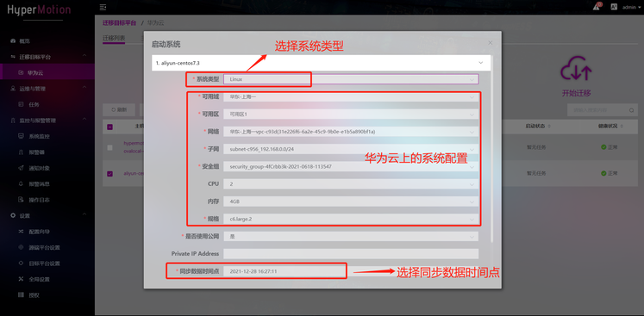Select the 迁移列表 tab
The height and width of the screenshot is (316, 644).
tap(114, 38)
